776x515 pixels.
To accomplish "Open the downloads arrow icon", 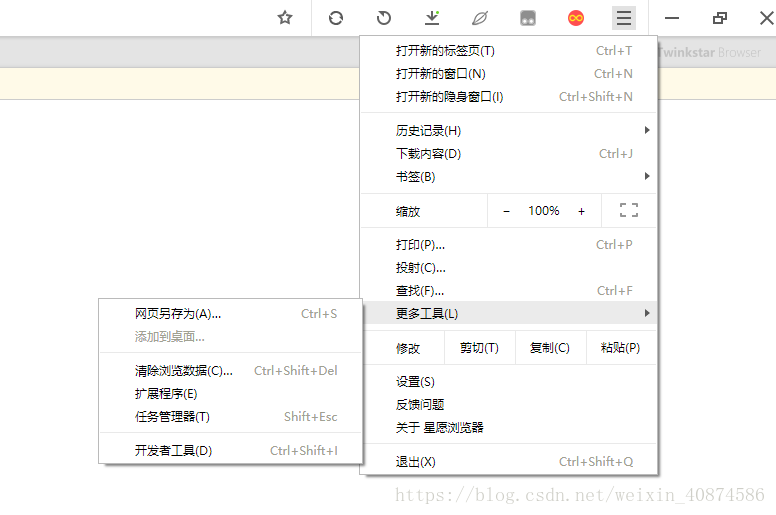I will click(432, 18).
